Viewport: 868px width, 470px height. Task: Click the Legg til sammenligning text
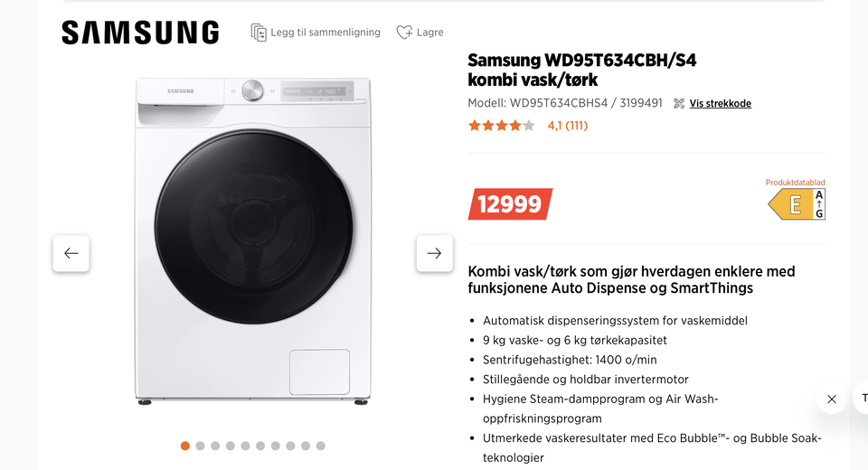[325, 33]
